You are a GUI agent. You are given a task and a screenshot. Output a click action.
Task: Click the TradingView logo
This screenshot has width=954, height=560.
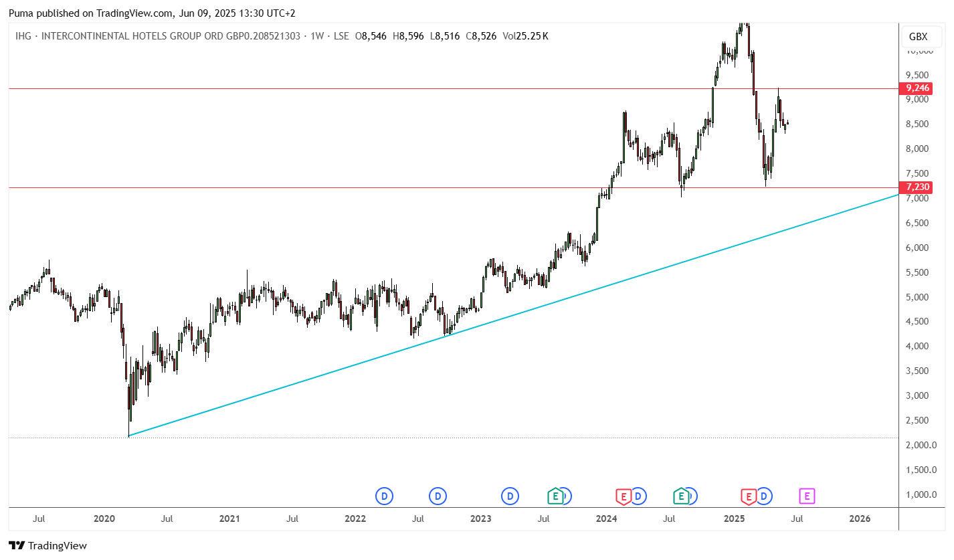pyautogui.click(x=47, y=545)
